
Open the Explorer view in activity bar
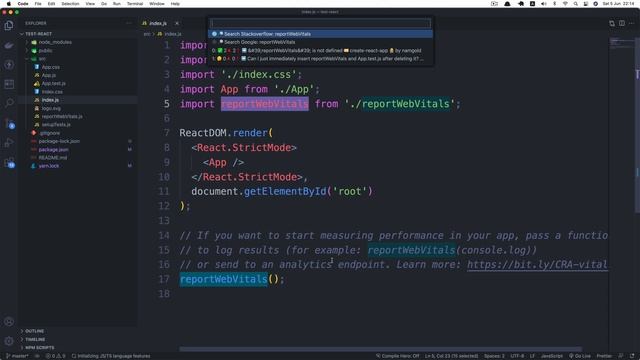[9, 25]
